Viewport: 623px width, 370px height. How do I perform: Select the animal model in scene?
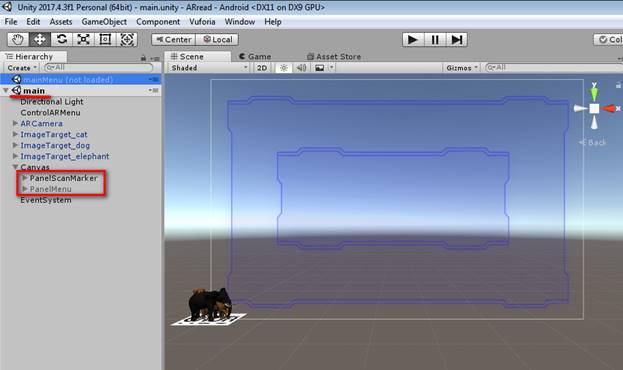tap(210, 304)
